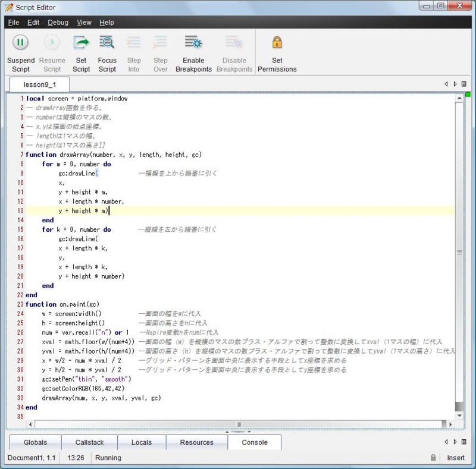Toggle Insert mode in the status bar
The width and height of the screenshot is (476, 469).
pos(455,458)
